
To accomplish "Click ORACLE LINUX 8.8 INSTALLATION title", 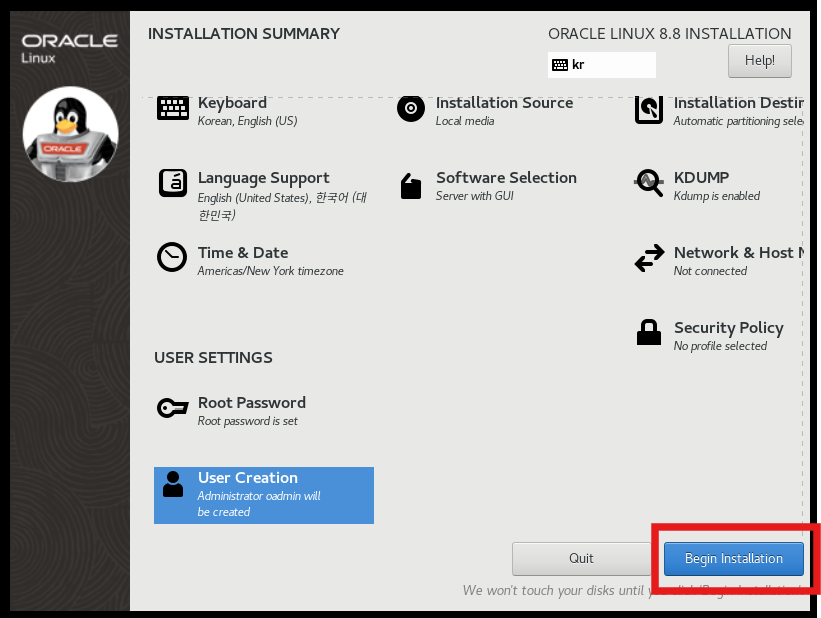I will tap(669, 34).
